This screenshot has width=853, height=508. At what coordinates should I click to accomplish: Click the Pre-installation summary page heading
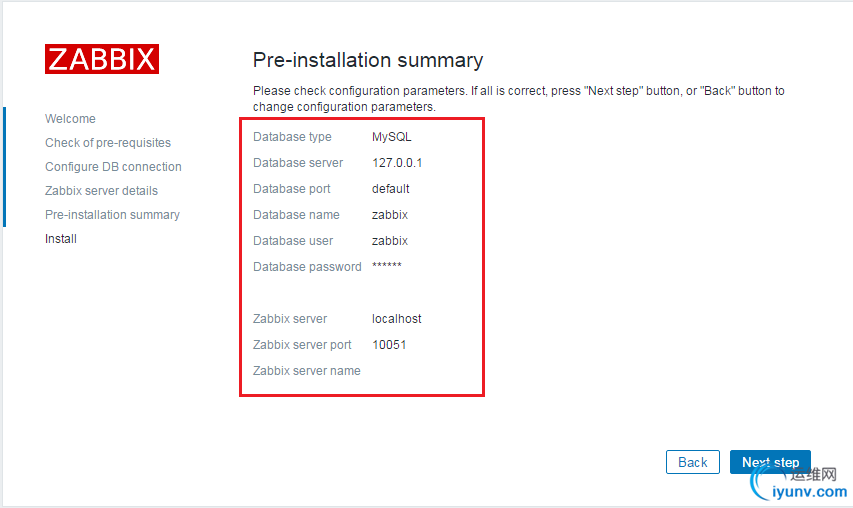point(368,60)
